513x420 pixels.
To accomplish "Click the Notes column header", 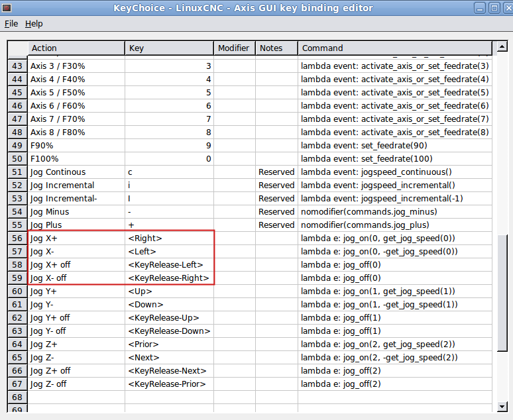I will (276, 48).
